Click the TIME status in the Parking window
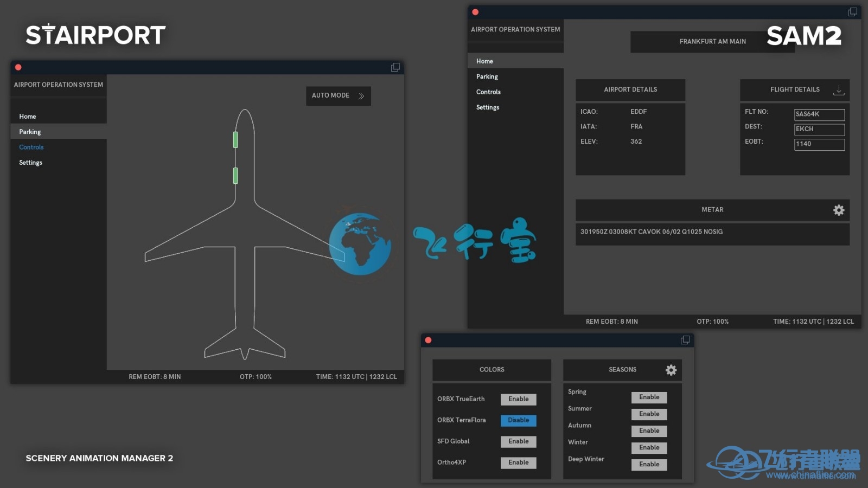This screenshot has height=488, width=868. click(356, 377)
